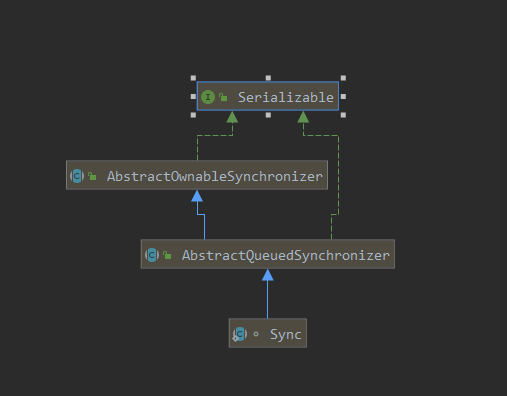This screenshot has width=507, height=396.
Task: Click the abstract class icon on AbstractQueuedSynchronizer
Action: 152,255
